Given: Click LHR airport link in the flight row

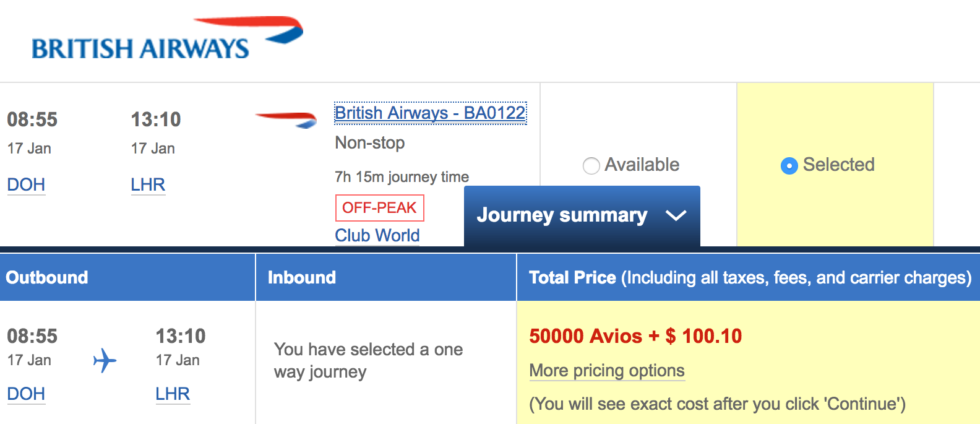Looking at the screenshot, I should click(148, 184).
